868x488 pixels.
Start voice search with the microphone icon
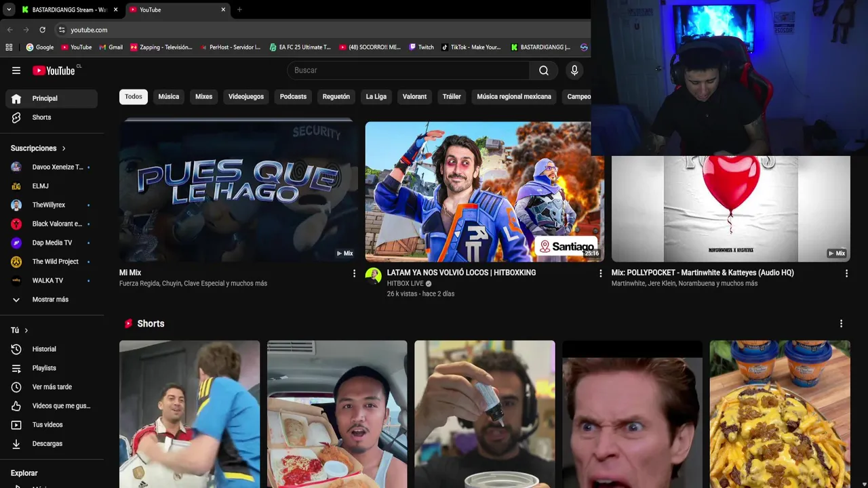574,70
